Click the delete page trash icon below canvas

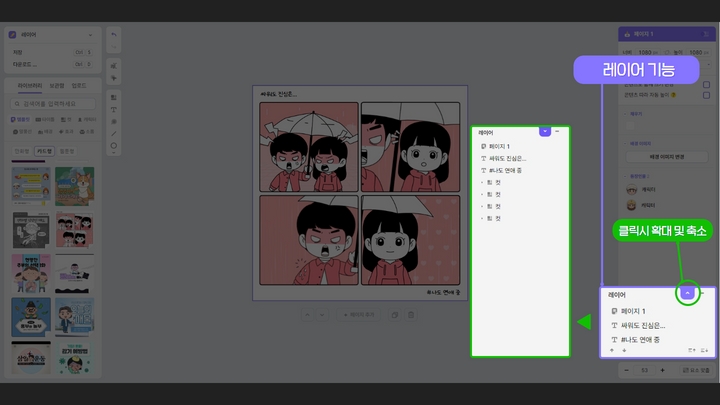[410, 314]
